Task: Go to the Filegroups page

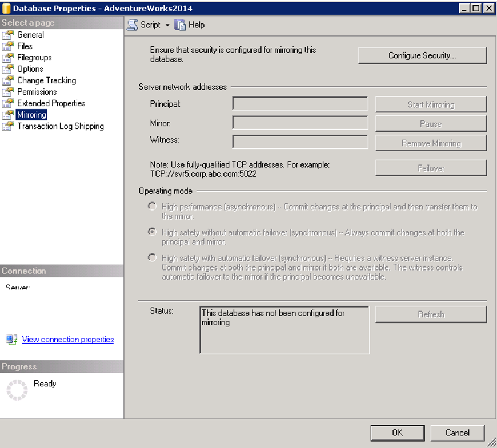Action: [34, 57]
